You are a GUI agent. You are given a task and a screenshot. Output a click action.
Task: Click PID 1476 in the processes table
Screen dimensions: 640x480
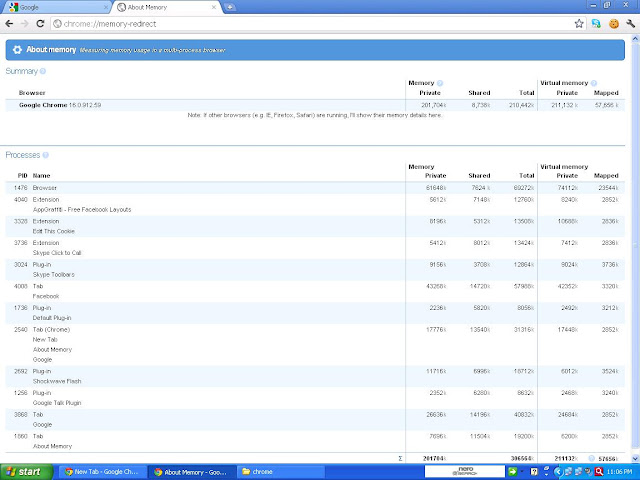tap(20, 188)
